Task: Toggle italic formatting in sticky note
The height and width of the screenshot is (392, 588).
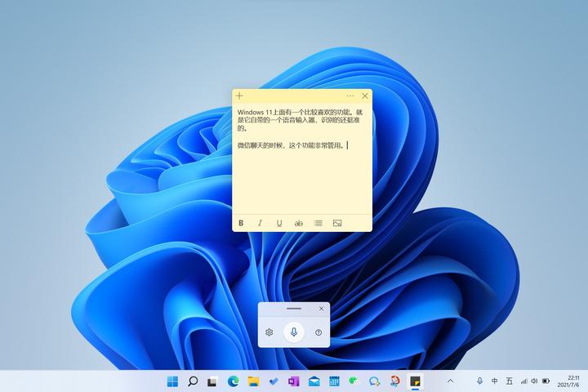Action: tap(260, 223)
